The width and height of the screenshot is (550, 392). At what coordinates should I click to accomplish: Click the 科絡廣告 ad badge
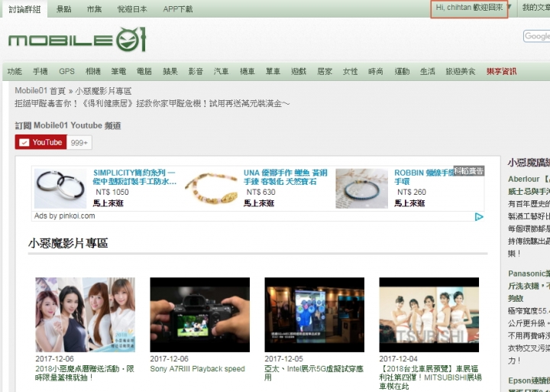(x=468, y=171)
